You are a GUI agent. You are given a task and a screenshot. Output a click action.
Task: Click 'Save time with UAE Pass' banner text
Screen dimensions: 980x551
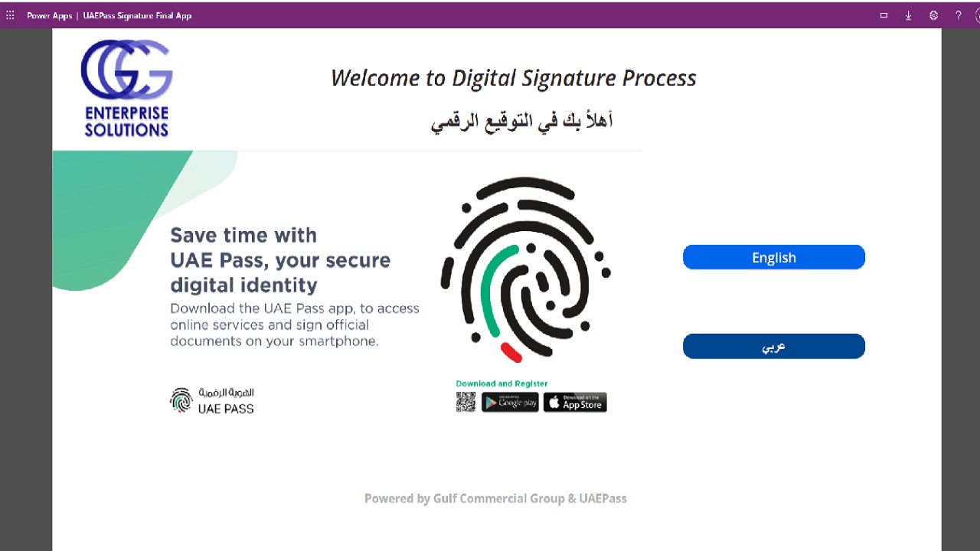pos(280,260)
